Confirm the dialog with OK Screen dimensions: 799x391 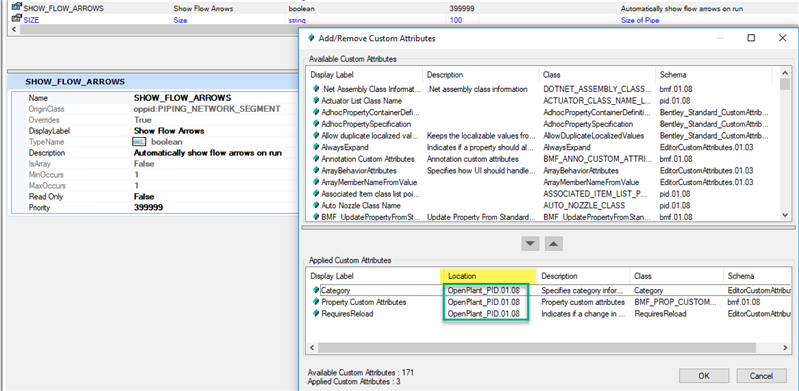pos(704,376)
